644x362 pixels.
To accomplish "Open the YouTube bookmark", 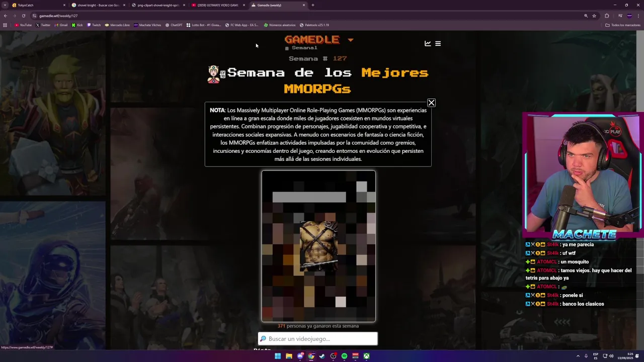I will 23,25.
